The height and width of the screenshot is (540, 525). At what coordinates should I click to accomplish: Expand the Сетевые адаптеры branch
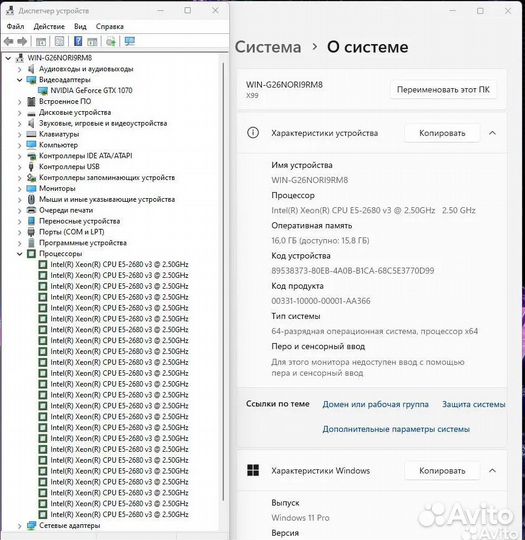[20, 526]
